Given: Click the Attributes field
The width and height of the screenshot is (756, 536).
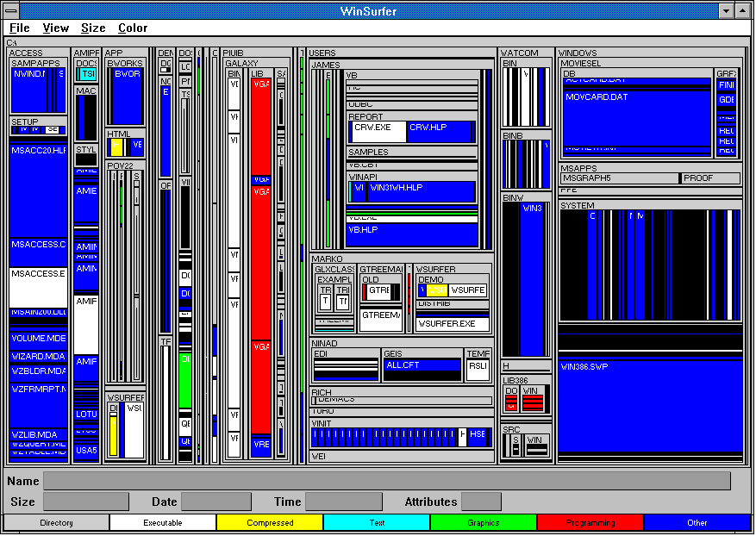Looking at the screenshot, I should click(481, 502).
